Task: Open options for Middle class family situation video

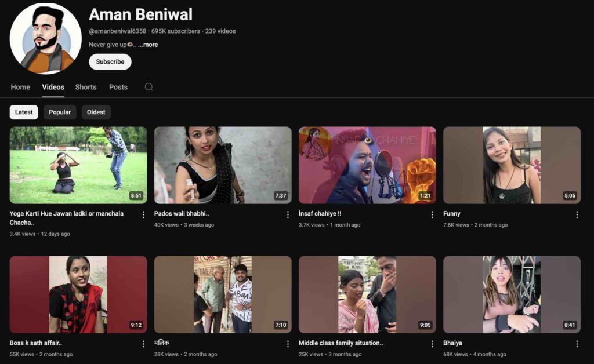Action: pyautogui.click(x=432, y=344)
